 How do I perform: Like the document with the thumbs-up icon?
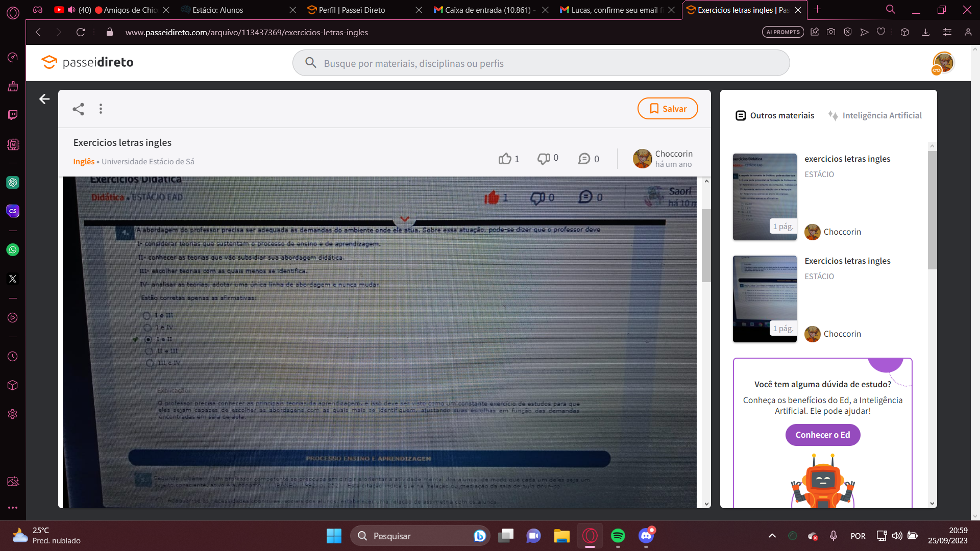505,159
